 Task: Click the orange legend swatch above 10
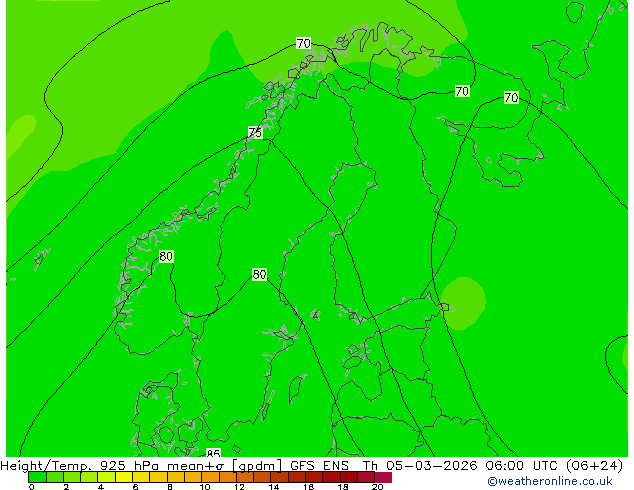210,477
